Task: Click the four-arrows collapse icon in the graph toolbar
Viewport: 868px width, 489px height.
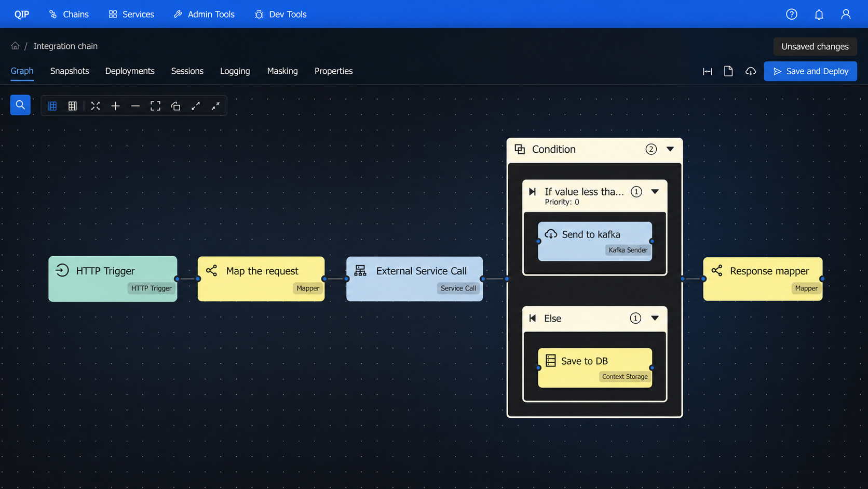Action: 96,106
